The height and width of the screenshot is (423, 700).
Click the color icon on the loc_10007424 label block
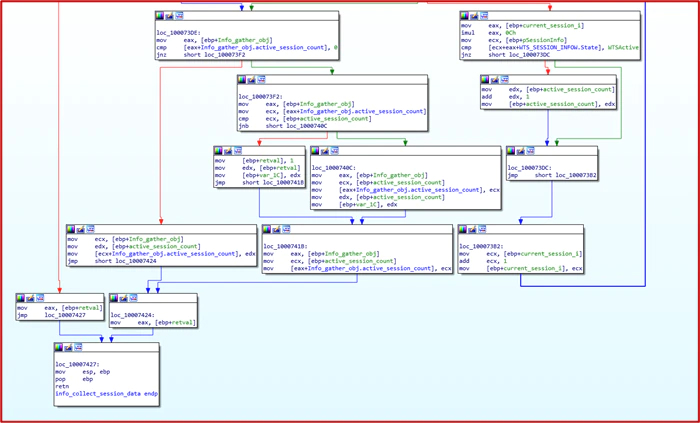pos(114,298)
